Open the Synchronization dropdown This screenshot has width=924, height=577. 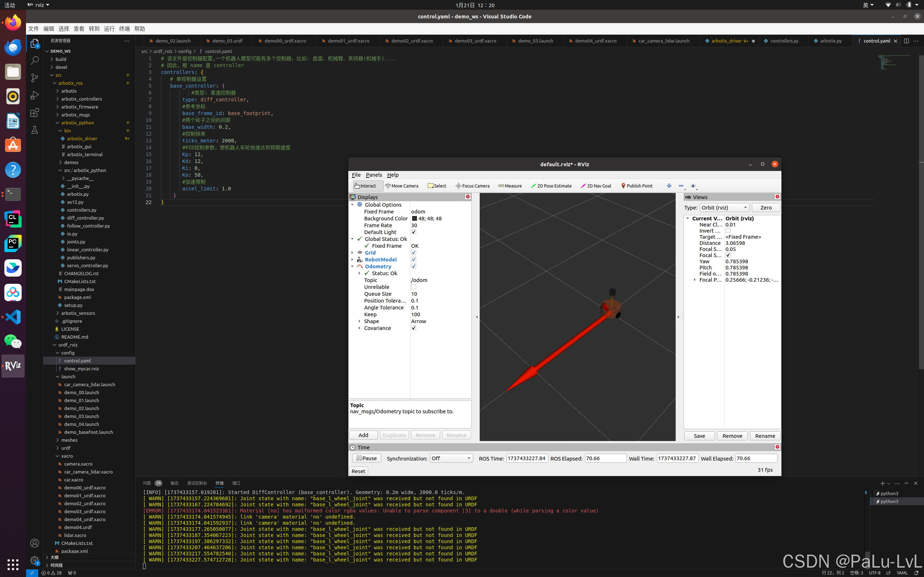(x=451, y=458)
